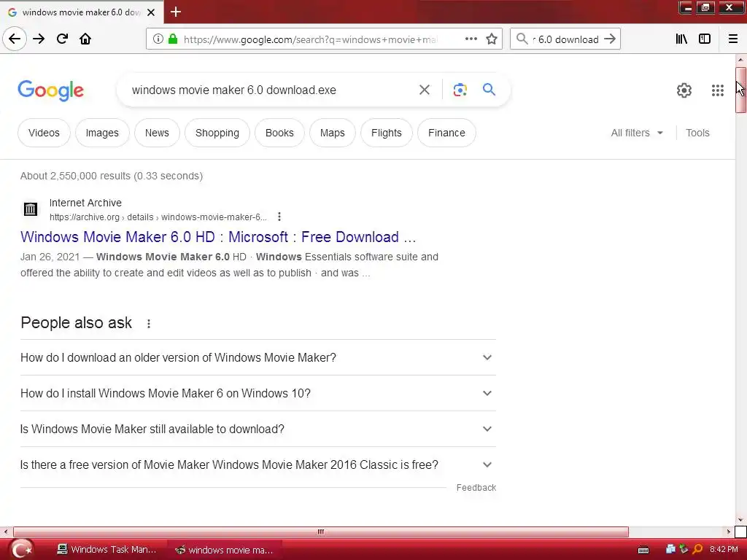The image size is (747, 560).
Task: Click the network tray icon
Action: pos(671,550)
